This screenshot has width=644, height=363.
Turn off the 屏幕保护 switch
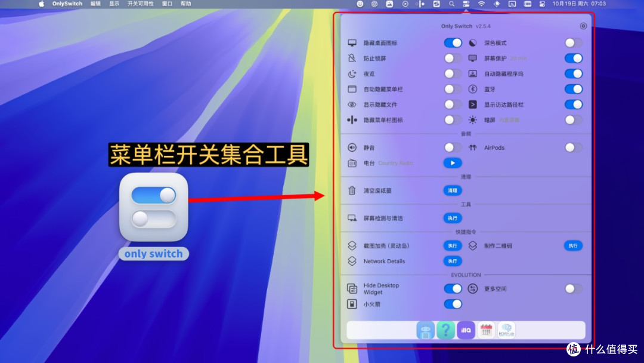coord(574,59)
